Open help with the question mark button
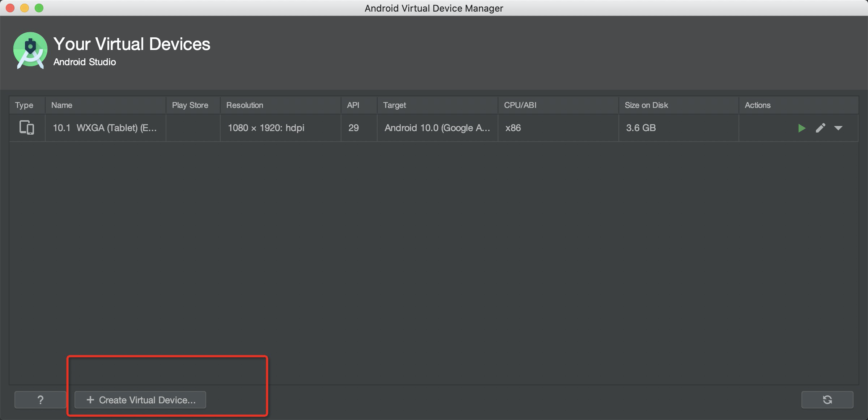 click(x=41, y=400)
